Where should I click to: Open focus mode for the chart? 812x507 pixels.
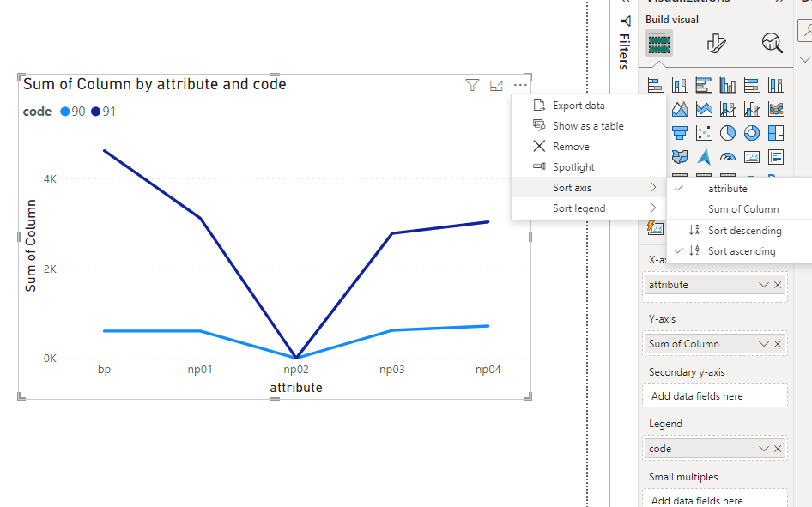[x=496, y=86]
